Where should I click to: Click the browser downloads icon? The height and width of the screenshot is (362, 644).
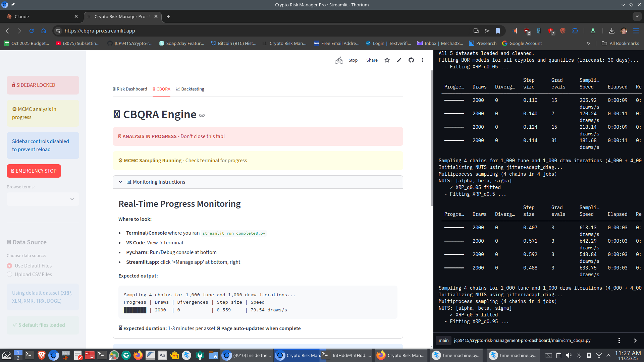point(611,31)
